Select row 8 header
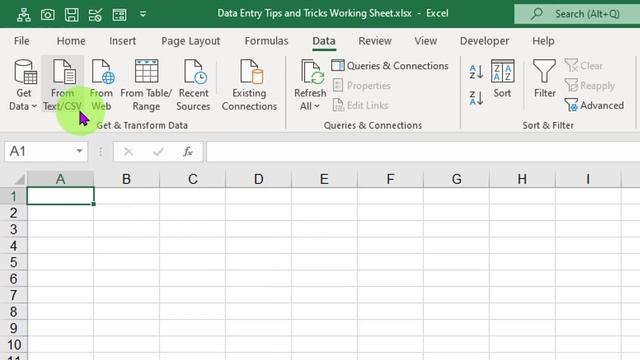640x360 pixels. tap(13, 312)
